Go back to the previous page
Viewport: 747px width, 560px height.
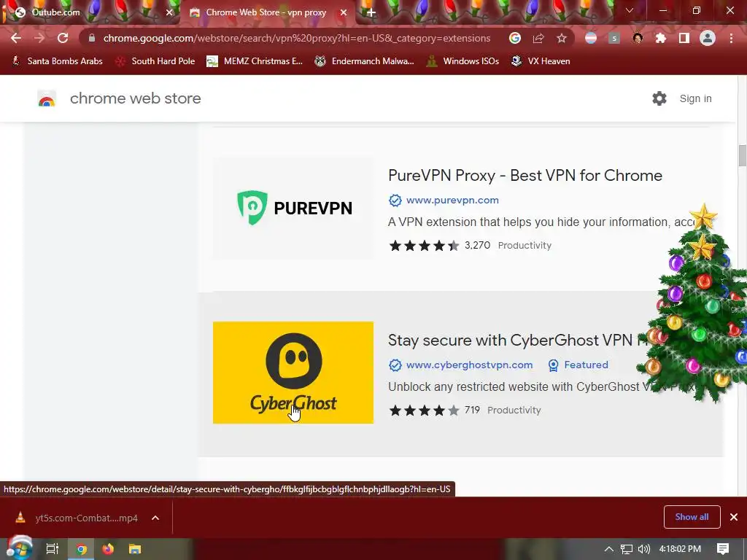[x=16, y=38]
